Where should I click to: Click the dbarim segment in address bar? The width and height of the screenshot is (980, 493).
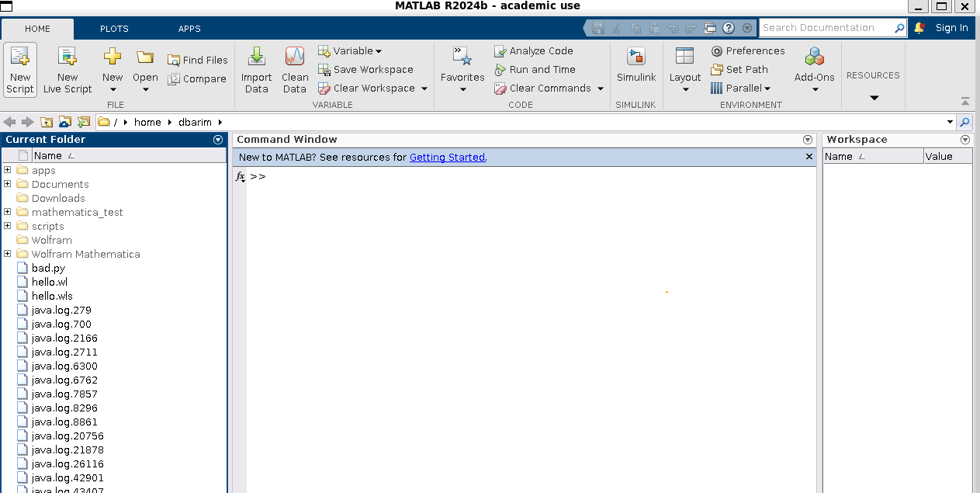pyautogui.click(x=195, y=122)
